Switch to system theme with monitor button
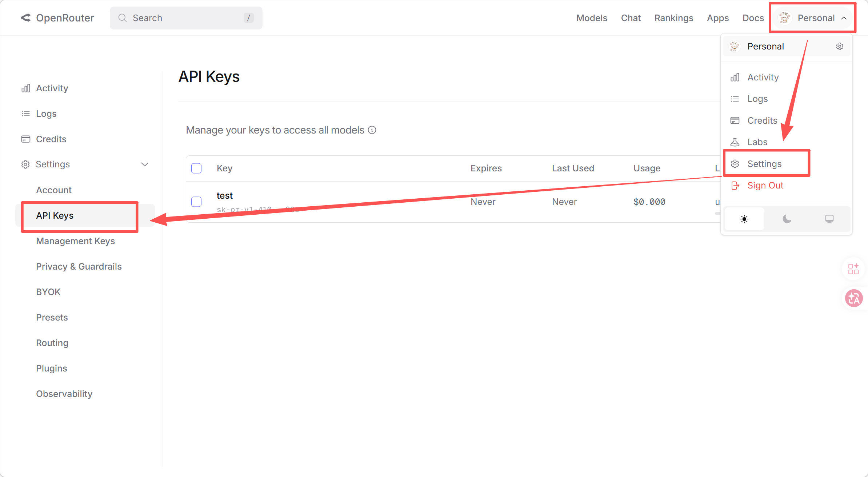Image resolution: width=868 pixels, height=477 pixels. point(829,219)
